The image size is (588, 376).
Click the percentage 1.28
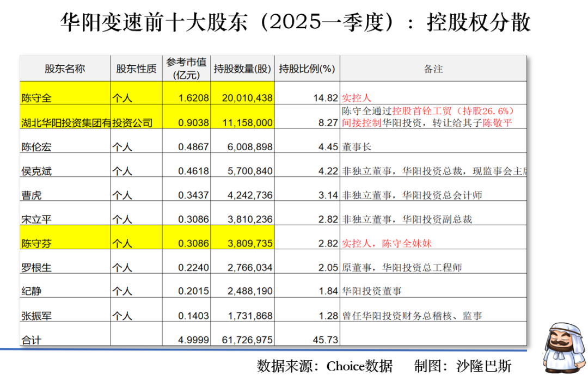[x=328, y=316]
